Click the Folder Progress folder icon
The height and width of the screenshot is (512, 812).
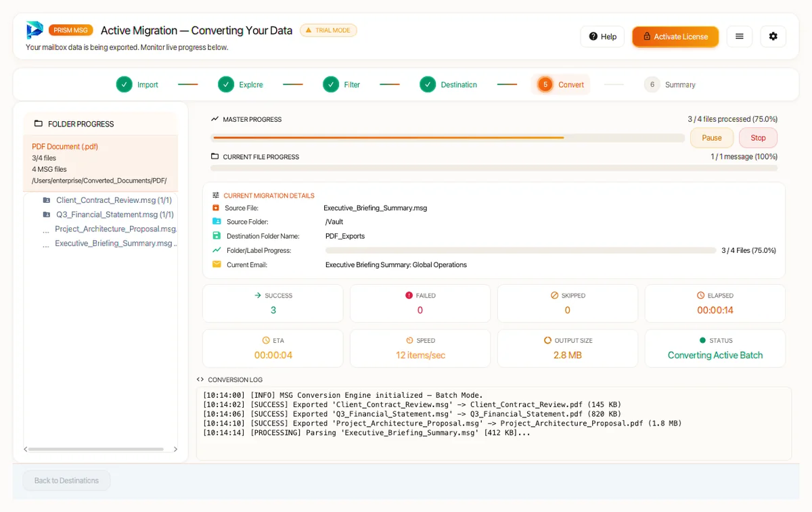coord(39,124)
